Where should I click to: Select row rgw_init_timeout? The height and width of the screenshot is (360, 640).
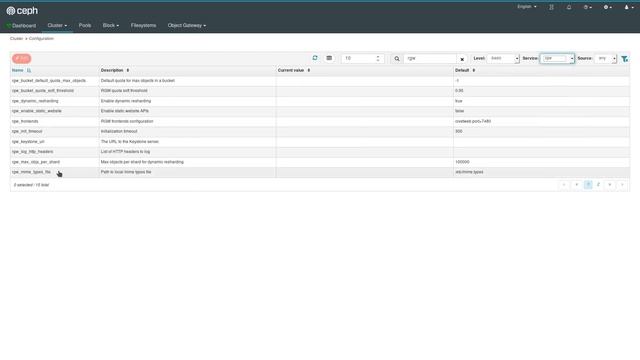320,131
